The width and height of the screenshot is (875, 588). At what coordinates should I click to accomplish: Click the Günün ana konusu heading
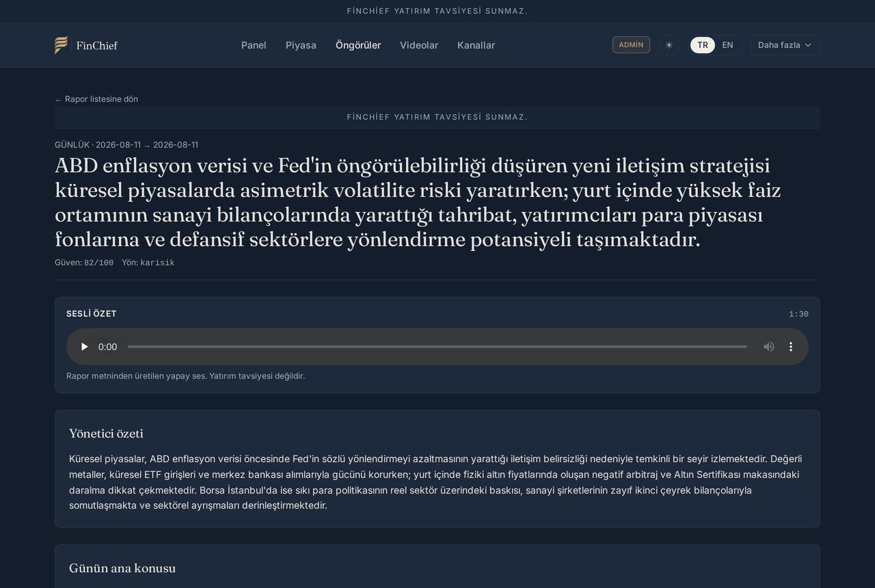(x=122, y=568)
